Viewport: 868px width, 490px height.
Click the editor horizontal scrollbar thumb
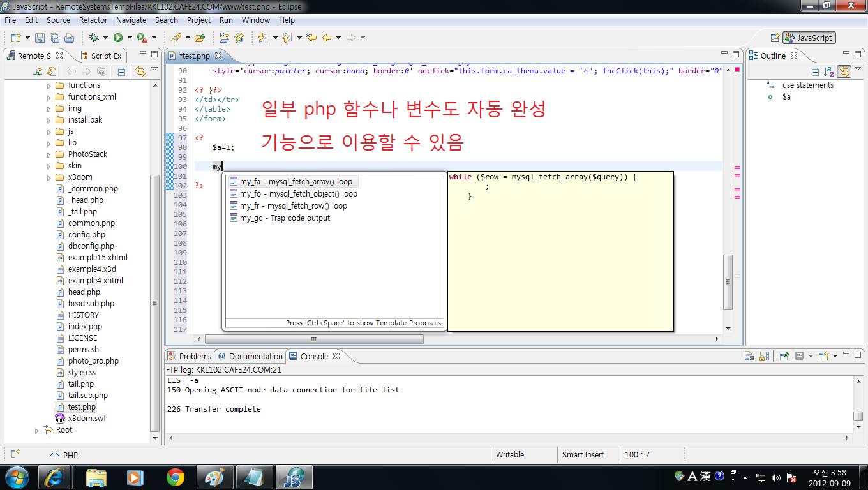coord(313,339)
